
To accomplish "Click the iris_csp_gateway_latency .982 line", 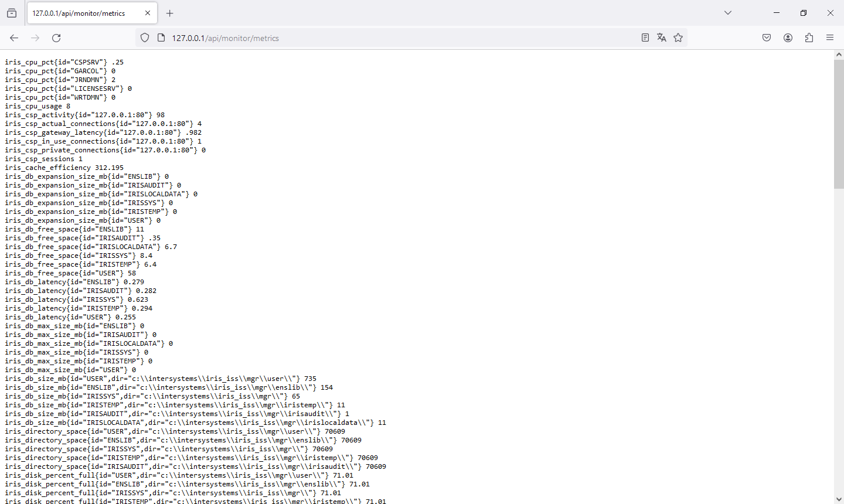I will click(103, 132).
